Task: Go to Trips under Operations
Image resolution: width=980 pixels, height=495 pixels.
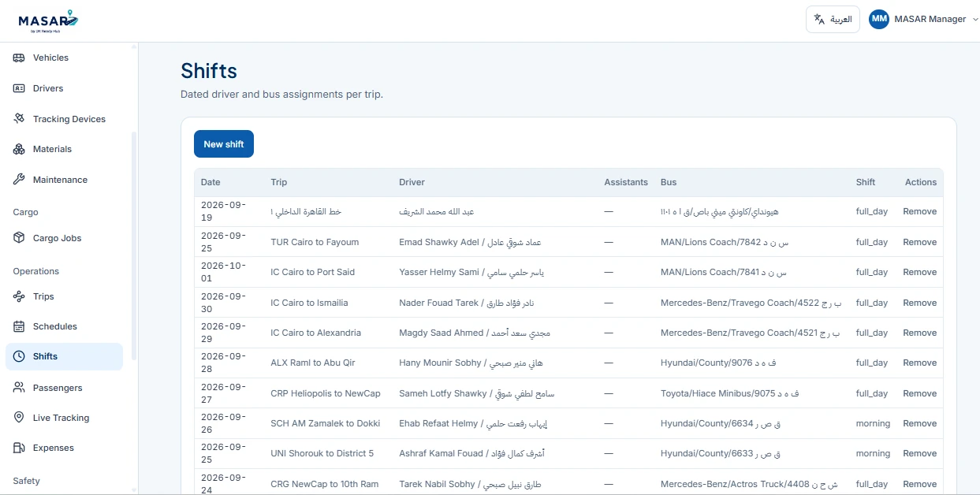Action: coord(64,296)
